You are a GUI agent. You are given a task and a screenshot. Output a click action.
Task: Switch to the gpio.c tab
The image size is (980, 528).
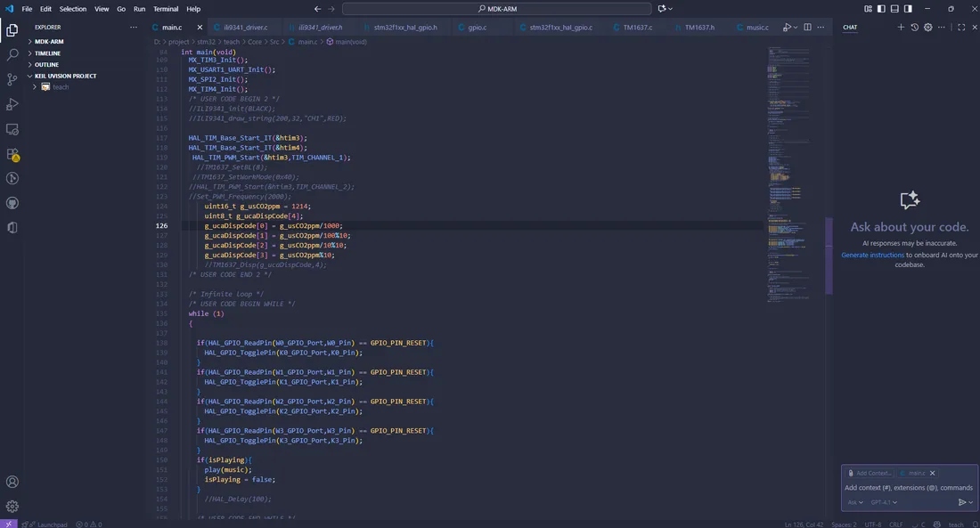coord(477,27)
